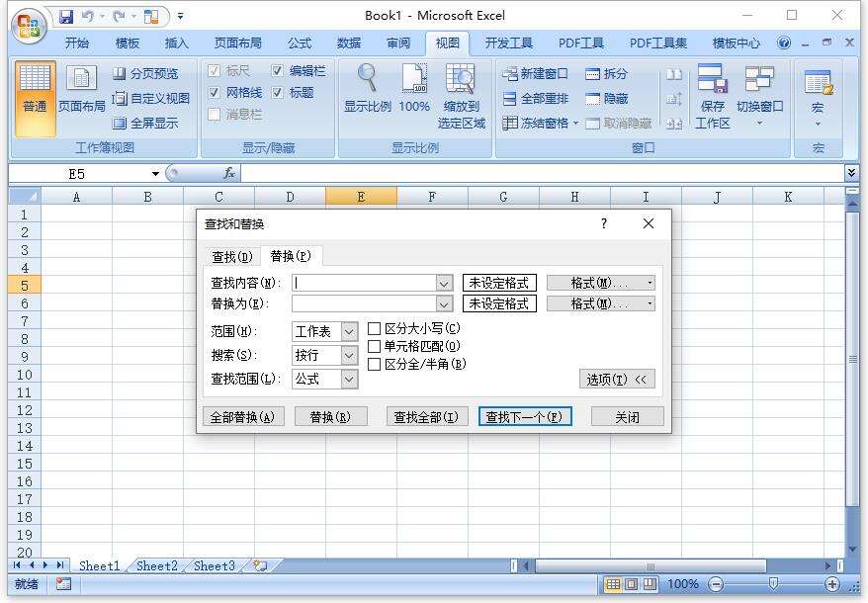The image size is (868, 603).
Task: Arrange all windows (全部重排)
Action: pos(536,99)
